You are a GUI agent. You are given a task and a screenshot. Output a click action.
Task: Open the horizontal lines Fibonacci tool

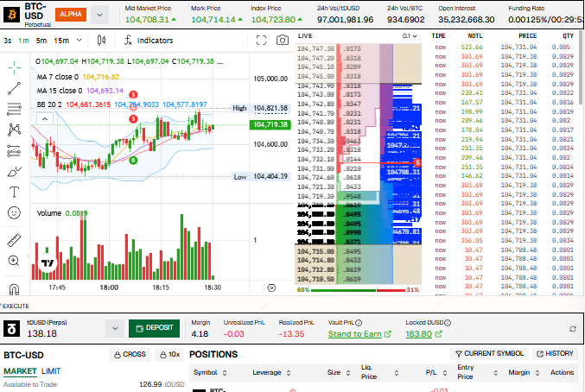click(x=14, y=109)
